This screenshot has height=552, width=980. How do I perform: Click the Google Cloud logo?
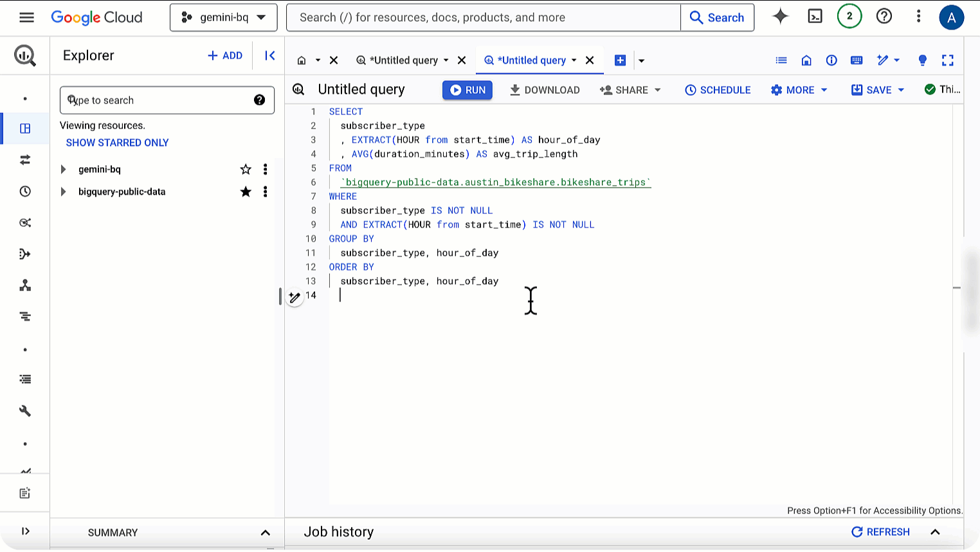[96, 17]
